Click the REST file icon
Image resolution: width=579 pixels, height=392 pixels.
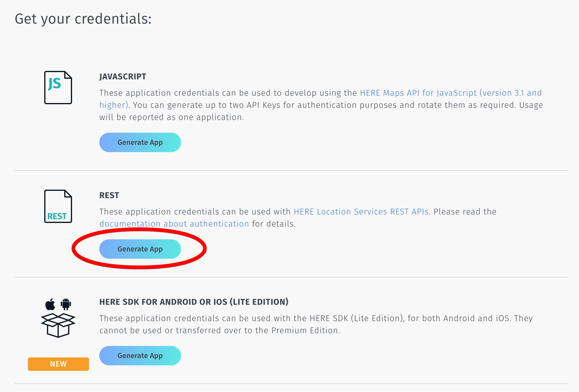click(58, 206)
